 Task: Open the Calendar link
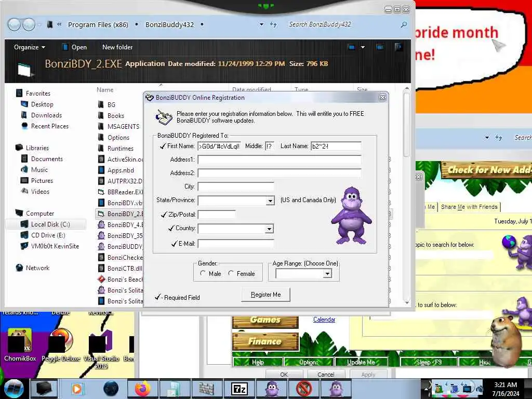point(324,320)
